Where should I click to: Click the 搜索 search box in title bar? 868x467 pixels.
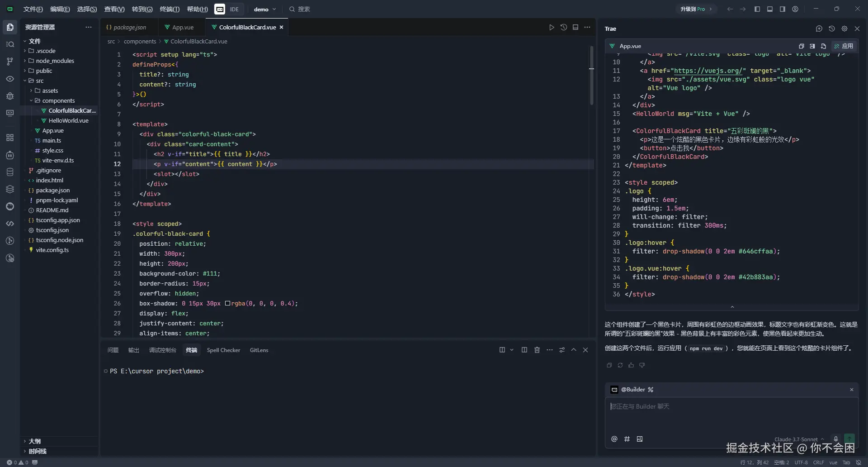click(x=300, y=9)
